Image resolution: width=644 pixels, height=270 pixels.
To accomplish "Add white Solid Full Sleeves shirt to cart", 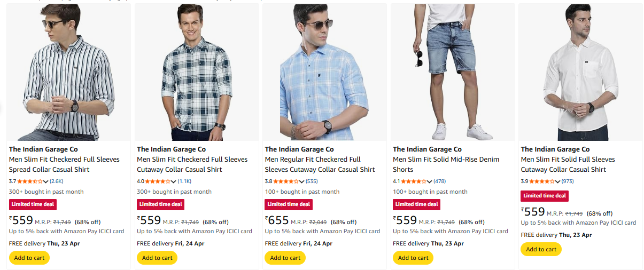I will 541,249.
